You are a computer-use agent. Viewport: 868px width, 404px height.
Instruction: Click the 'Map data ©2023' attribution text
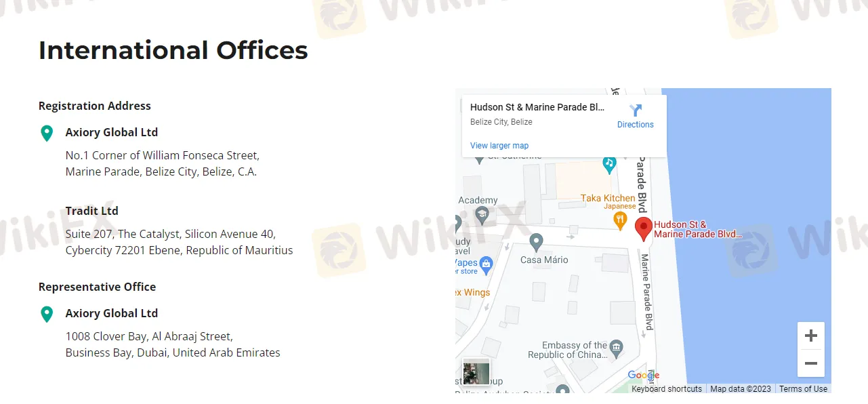point(741,389)
